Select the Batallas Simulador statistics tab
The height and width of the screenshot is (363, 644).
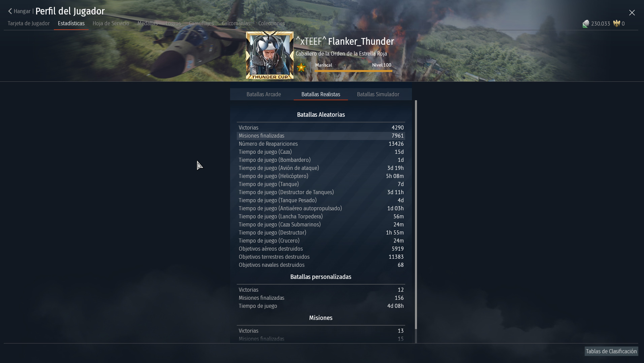pos(378,95)
